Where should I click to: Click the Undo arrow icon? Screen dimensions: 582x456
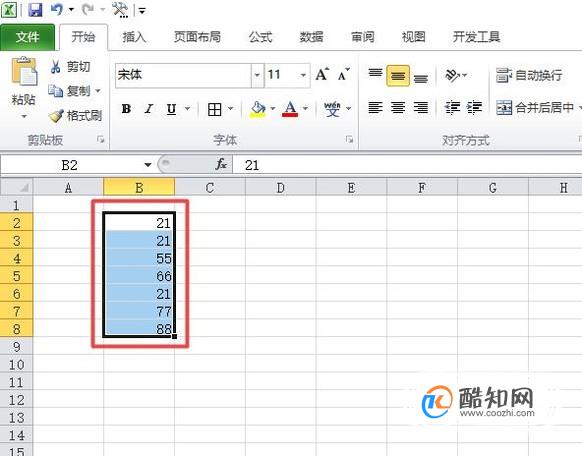pos(57,9)
